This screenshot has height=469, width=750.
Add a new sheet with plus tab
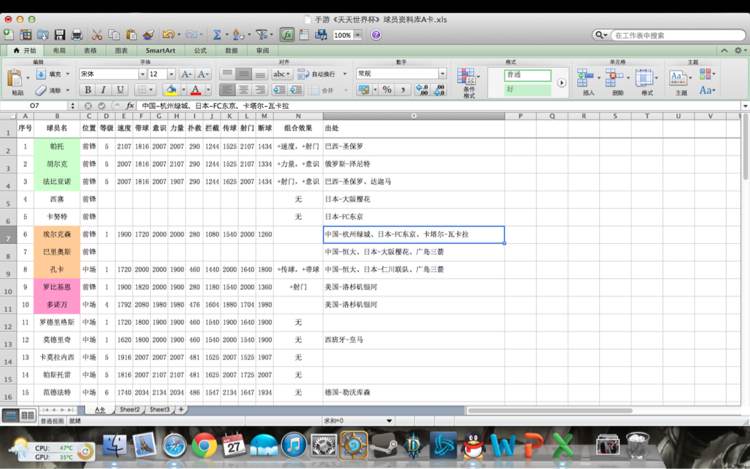[181, 410]
